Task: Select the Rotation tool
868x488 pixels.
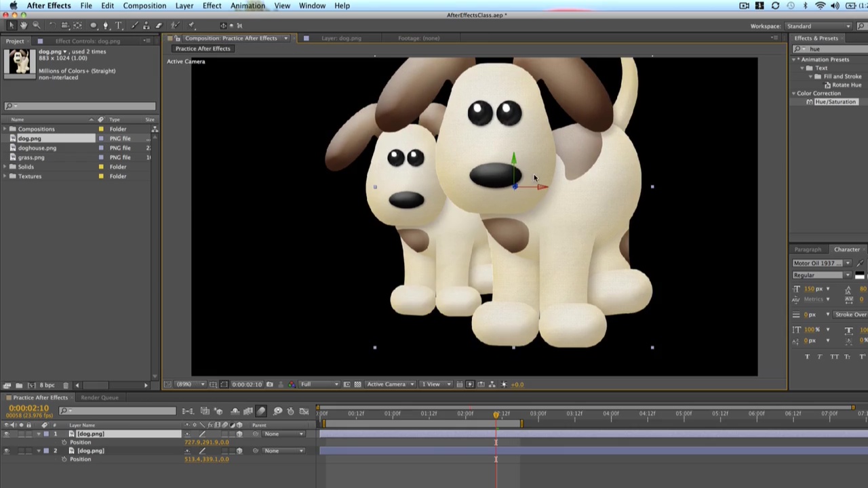Action: click(52, 26)
